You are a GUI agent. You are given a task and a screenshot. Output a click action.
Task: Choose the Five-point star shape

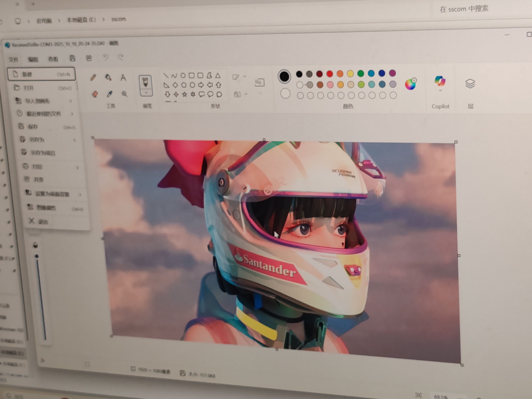click(x=184, y=94)
